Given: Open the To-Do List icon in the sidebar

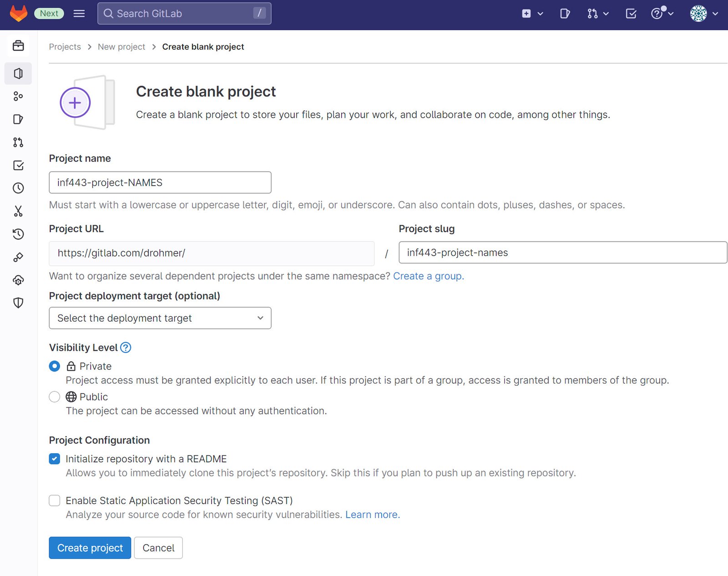Looking at the screenshot, I should [18, 165].
